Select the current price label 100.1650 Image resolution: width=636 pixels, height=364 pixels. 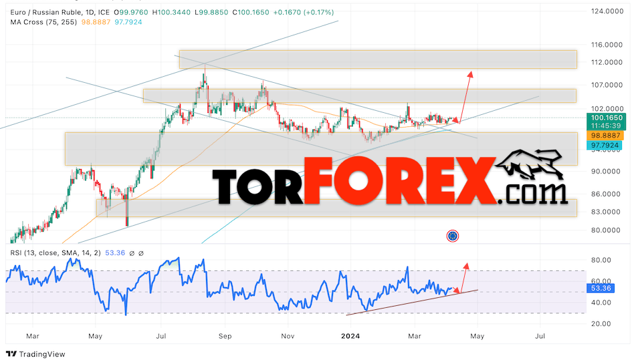(605, 118)
